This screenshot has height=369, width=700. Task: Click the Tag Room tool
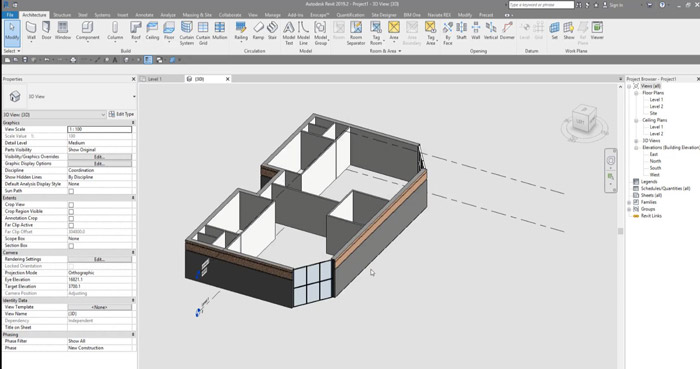(376, 33)
